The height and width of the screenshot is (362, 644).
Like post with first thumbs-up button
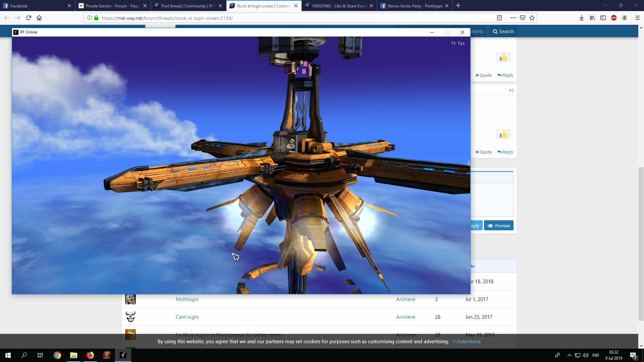point(503,58)
